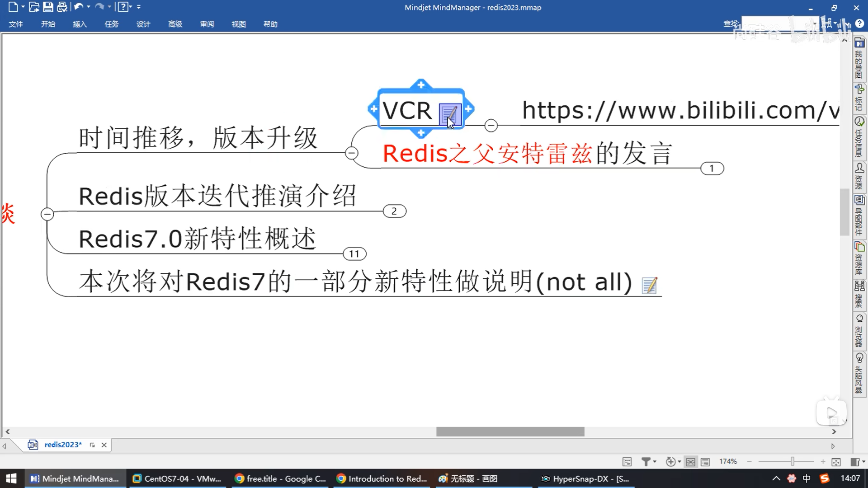Collapse the 时间推移，版本升级 branch

(x=351, y=153)
